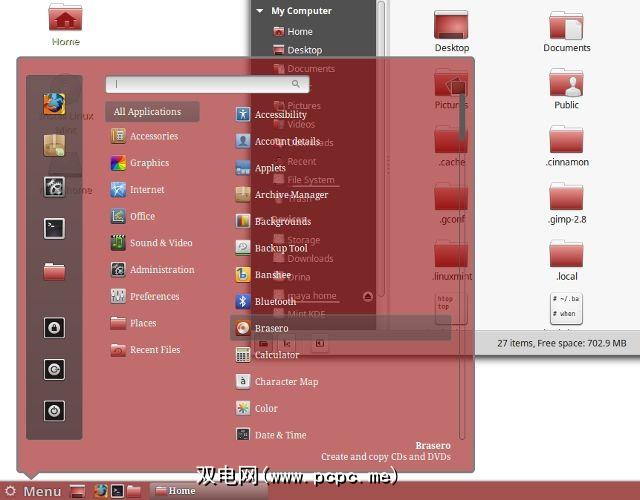This screenshot has height=500, width=640.
Task: Select .local folder in file manager
Action: click(567, 260)
